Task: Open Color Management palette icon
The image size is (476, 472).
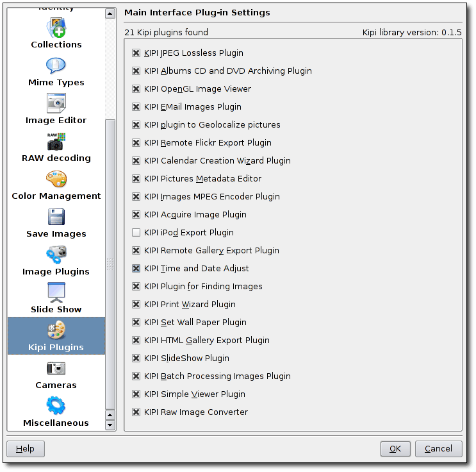Action: coord(56,180)
